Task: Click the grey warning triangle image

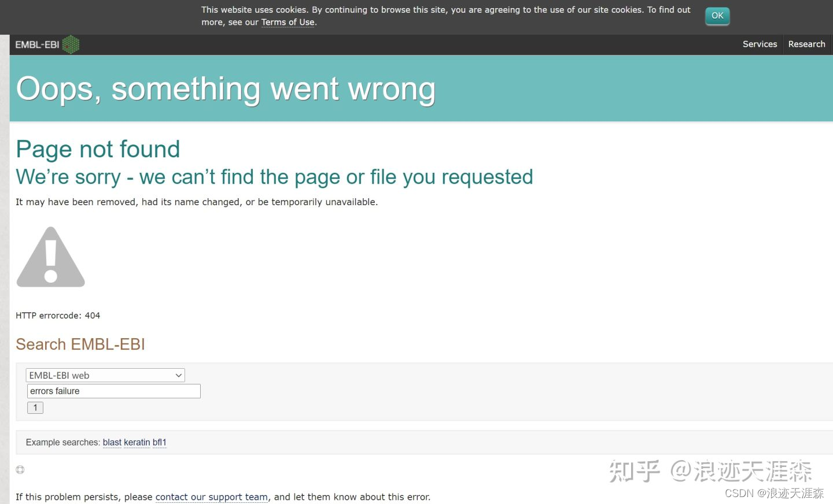Action: (x=51, y=257)
